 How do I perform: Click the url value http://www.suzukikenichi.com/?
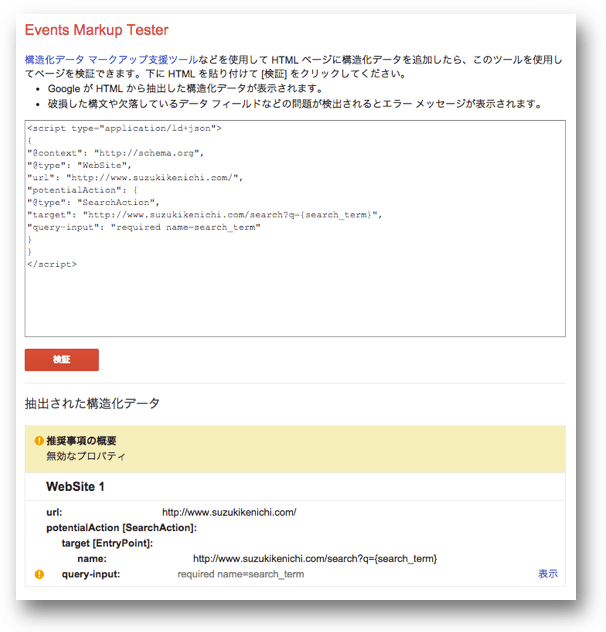[229, 512]
